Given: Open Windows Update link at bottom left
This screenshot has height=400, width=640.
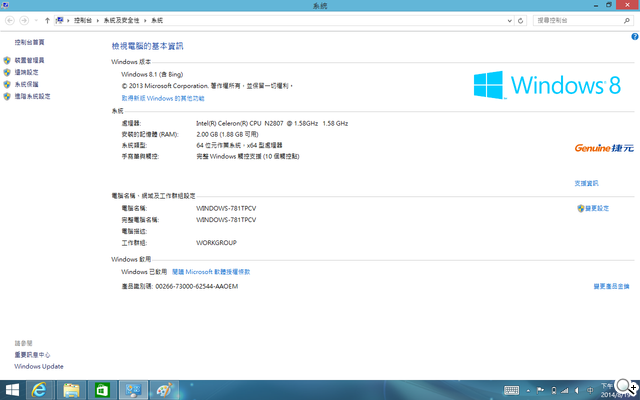Looking at the screenshot, I should 38,366.
